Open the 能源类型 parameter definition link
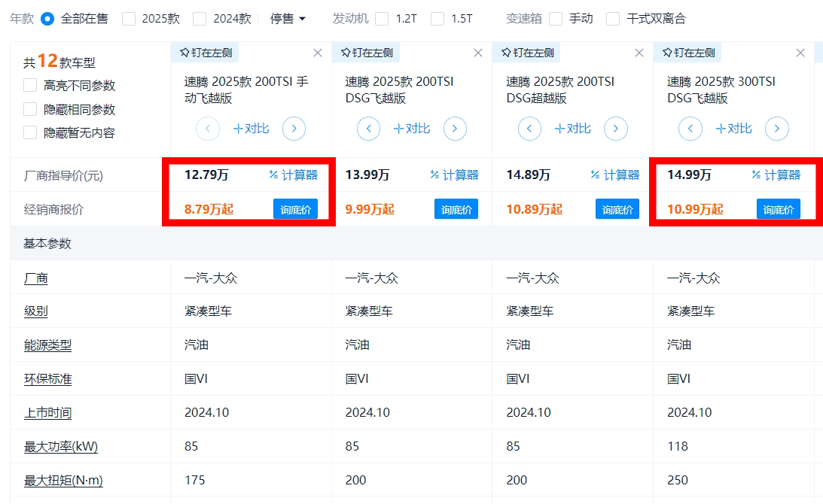 coord(47,345)
